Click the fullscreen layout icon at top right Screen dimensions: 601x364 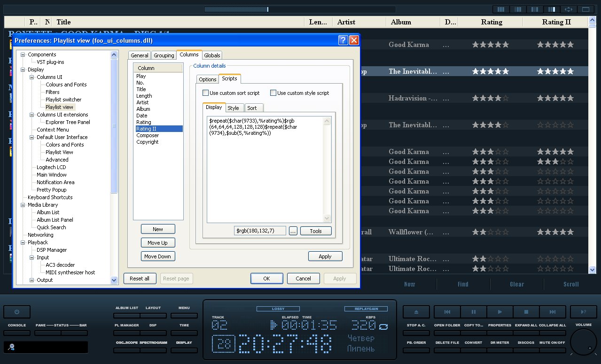[x=585, y=9]
